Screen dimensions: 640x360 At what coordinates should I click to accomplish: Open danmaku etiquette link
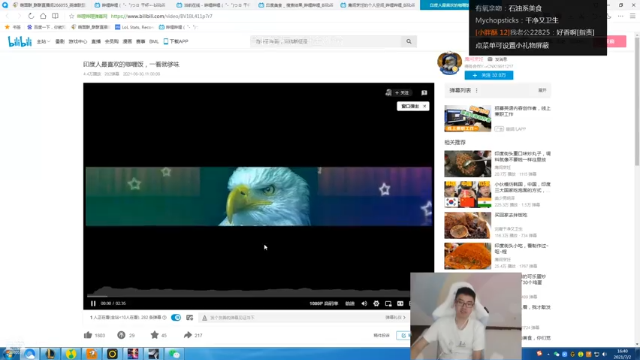click(395, 318)
